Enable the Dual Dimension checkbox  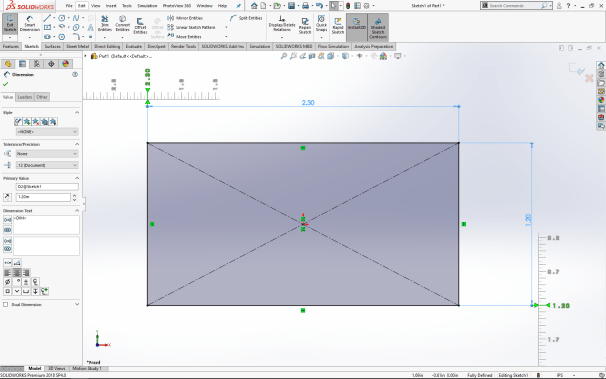(x=5, y=304)
